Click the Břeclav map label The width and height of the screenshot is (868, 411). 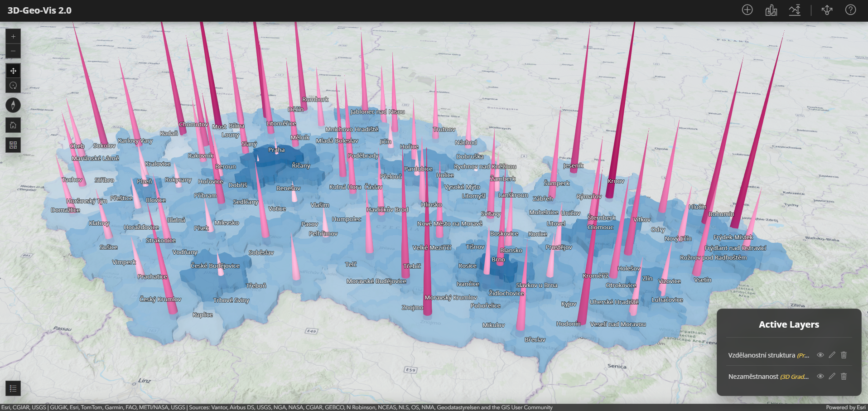click(x=535, y=340)
